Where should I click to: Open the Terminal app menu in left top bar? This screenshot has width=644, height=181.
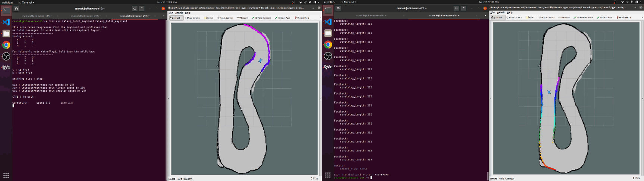[x=26, y=2]
